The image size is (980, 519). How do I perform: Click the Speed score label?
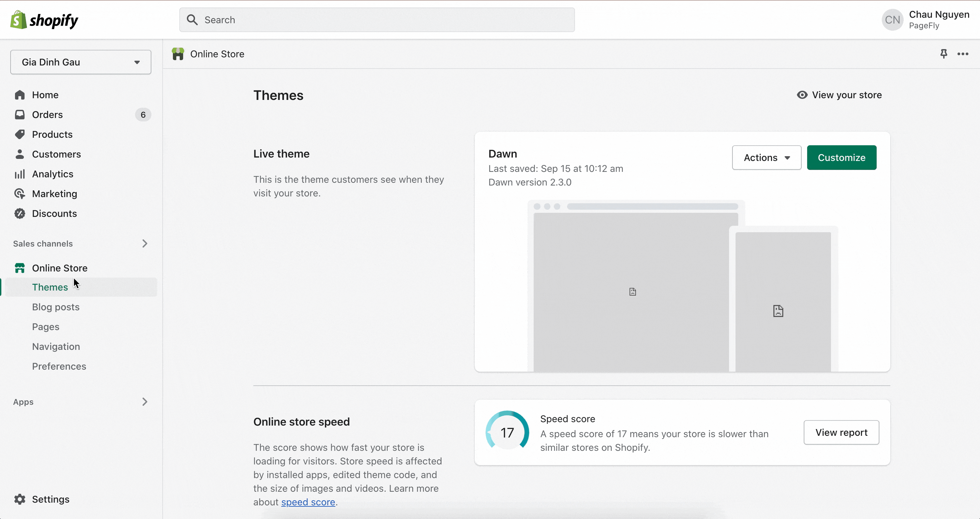567,419
